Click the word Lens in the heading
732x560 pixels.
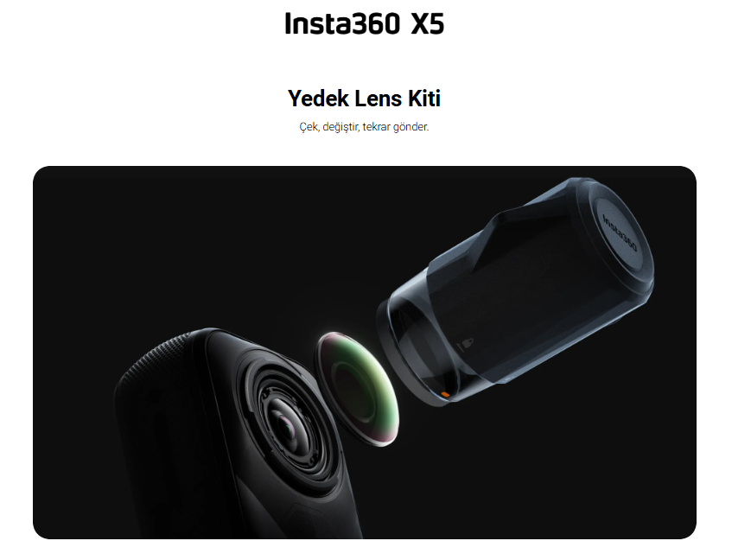pyautogui.click(x=379, y=99)
